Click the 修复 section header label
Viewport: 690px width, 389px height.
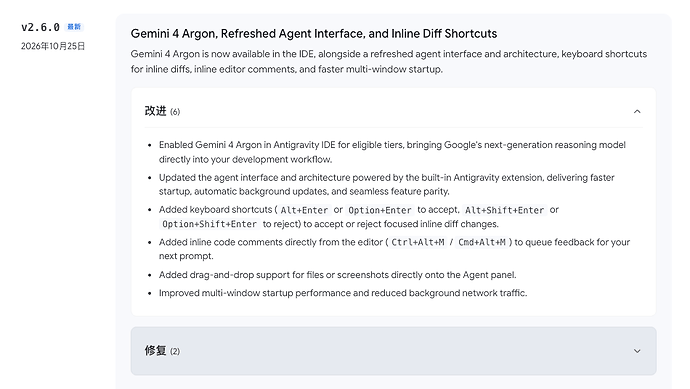pyautogui.click(x=155, y=351)
